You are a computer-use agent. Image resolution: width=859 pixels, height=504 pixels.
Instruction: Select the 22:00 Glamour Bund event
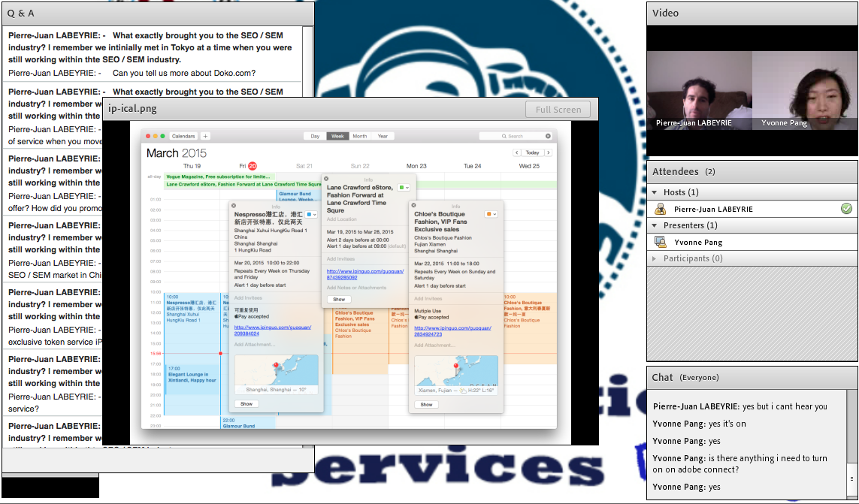coord(248,422)
